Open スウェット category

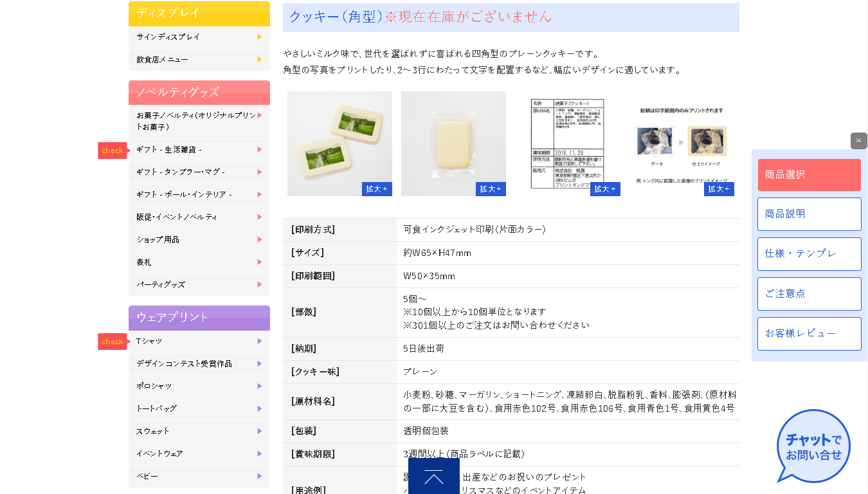pyautogui.click(x=199, y=431)
